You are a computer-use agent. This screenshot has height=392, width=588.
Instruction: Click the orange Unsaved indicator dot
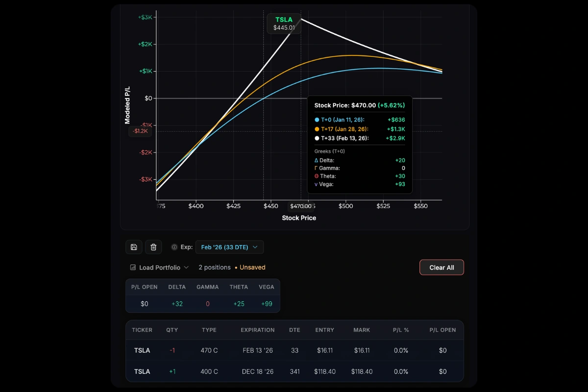[x=236, y=268]
